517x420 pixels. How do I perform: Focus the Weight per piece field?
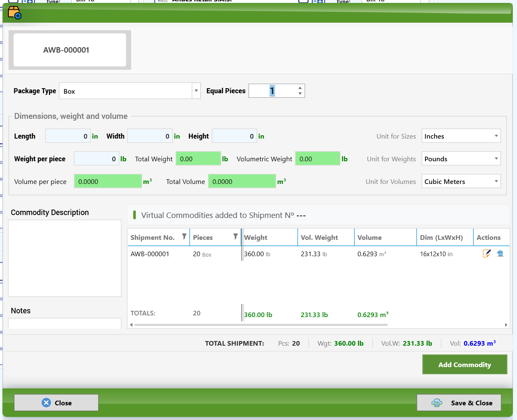click(97, 159)
